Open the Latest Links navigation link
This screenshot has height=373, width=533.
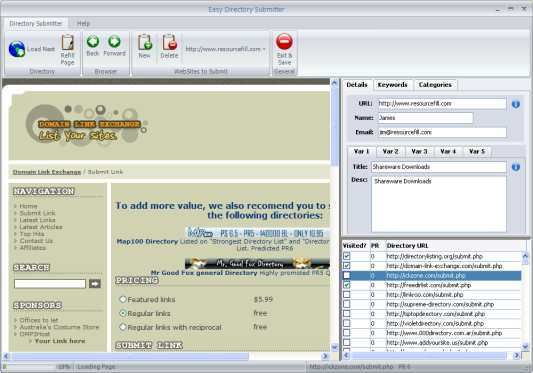37,220
